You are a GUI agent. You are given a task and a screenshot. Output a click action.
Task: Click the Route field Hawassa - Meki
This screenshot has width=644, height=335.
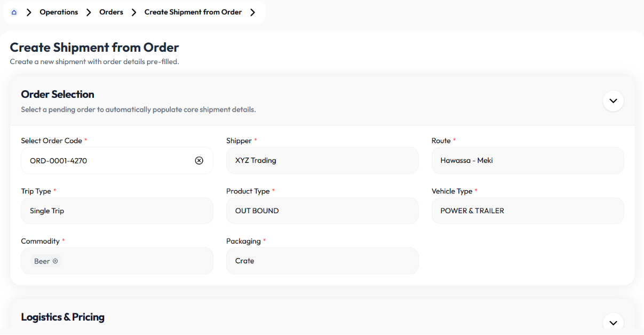[528, 160]
